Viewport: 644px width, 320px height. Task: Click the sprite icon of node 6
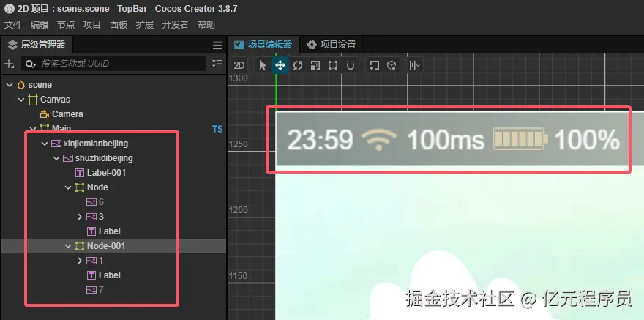(91, 202)
